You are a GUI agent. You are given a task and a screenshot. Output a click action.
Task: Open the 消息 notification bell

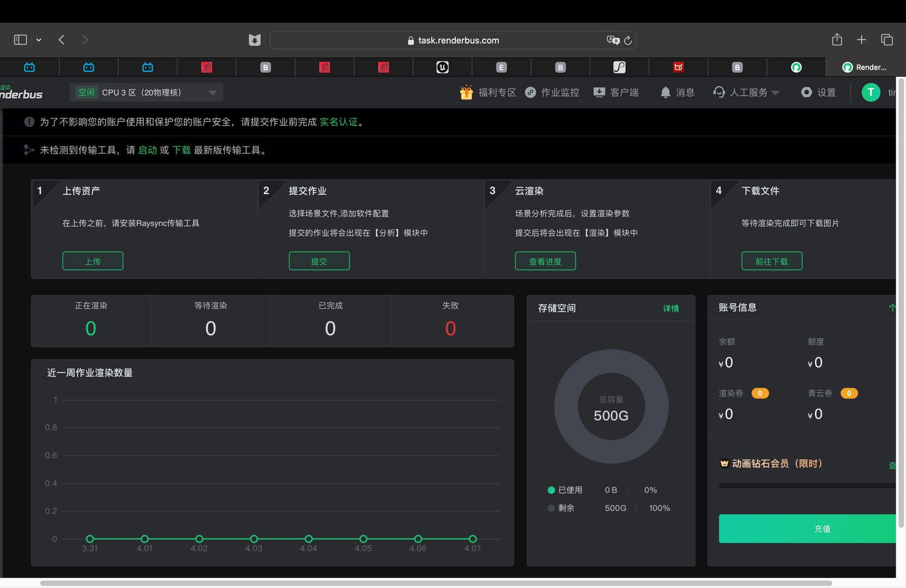click(x=665, y=93)
